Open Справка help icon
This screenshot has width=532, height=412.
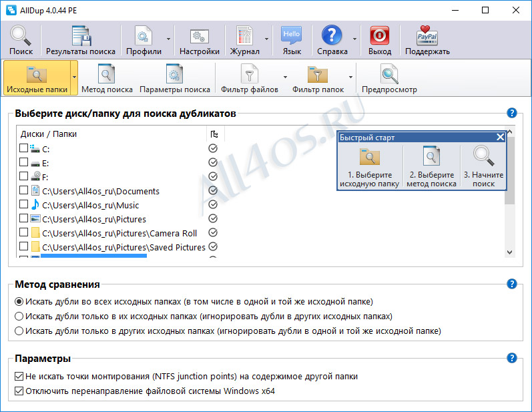(332, 35)
